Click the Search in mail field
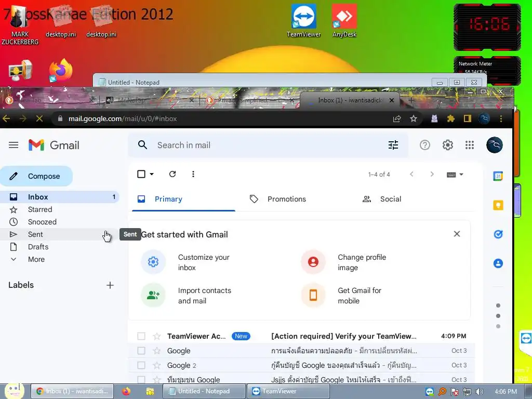Viewport: 532px width, 399px height. coord(268,145)
